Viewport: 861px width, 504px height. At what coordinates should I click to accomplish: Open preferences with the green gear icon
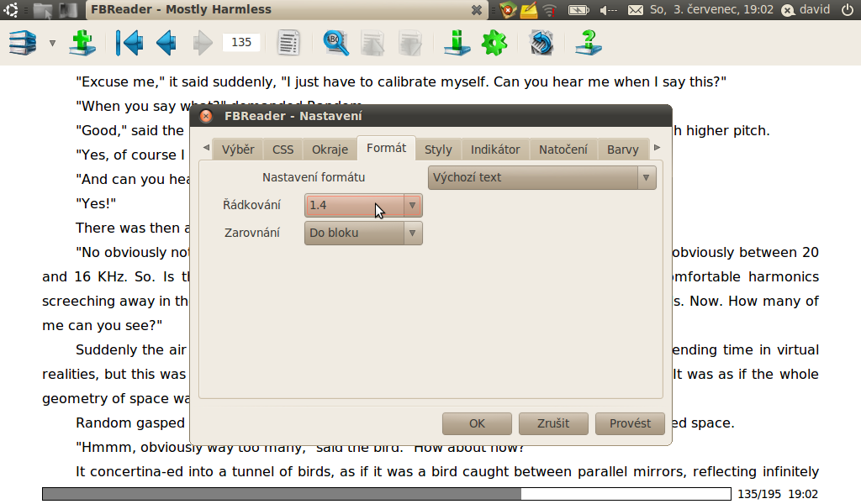[494, 43]
